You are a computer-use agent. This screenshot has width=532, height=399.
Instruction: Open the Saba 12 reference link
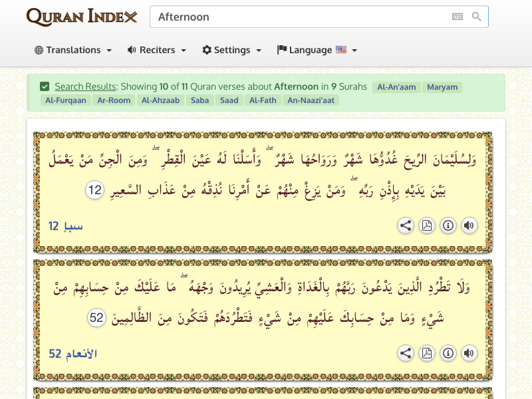click(65, 226)
